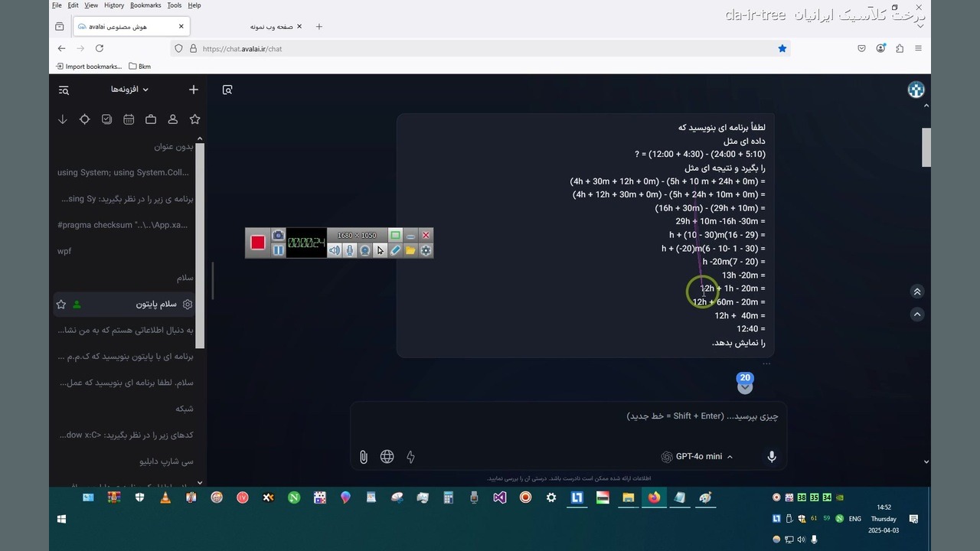The height and width of the screenshot is (551, 980).
Task: Click the briefcase icon in sidebar
Action: (151, 119)
